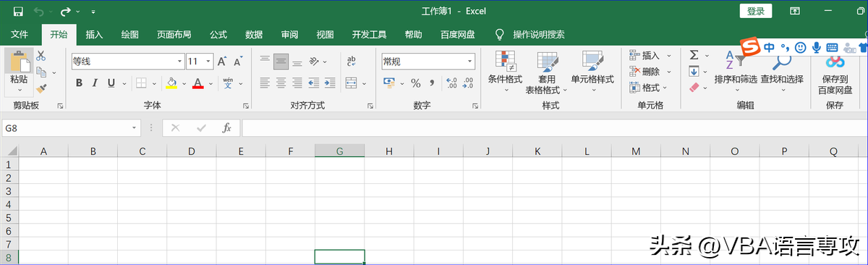Open the font name dropdown (等线)
This screenshot has width=868, height=265.
pos(179,62)
